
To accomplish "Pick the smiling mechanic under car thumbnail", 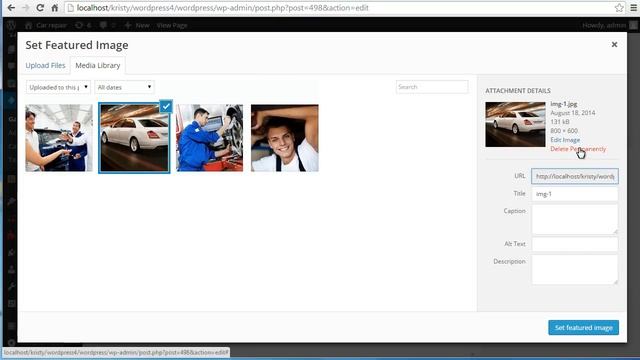I will (x=284, y=138).
